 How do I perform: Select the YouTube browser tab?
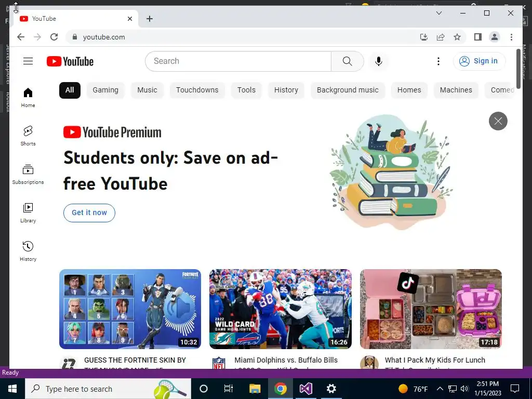click(x=76, y=19)
